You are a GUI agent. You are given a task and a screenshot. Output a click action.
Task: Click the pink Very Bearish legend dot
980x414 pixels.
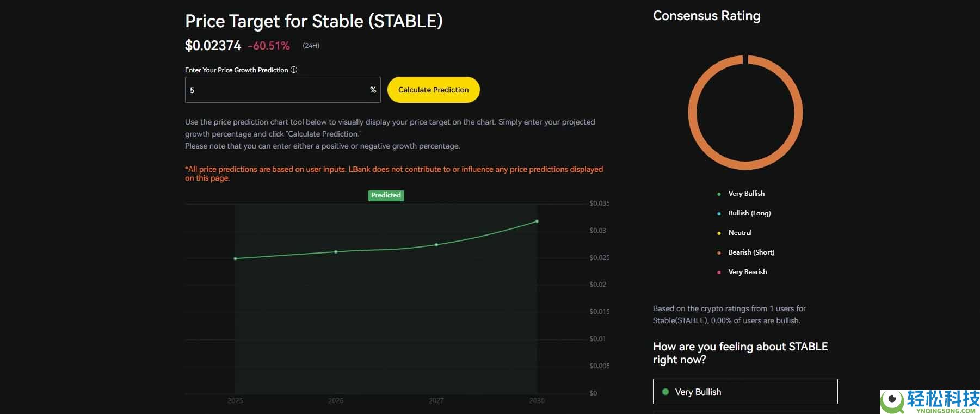tap(719, 272)
